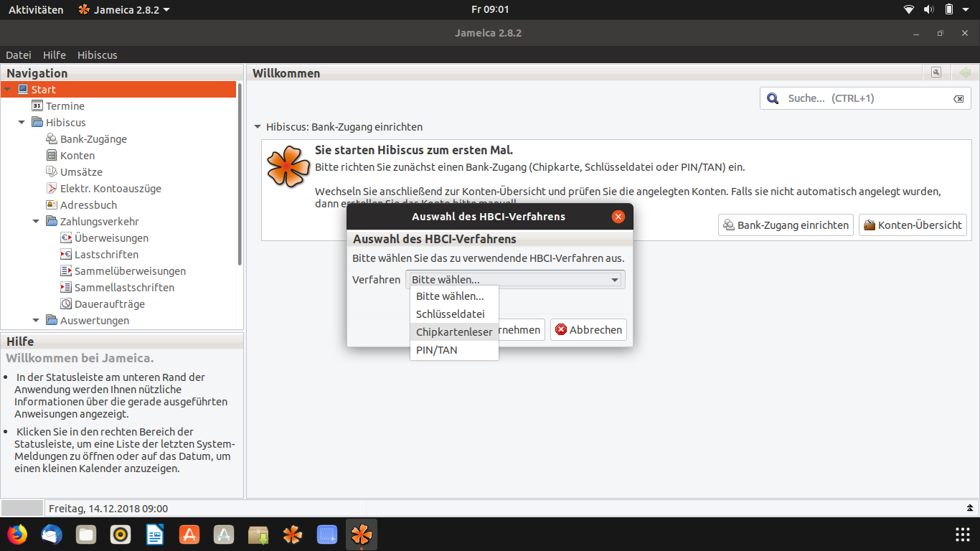Choose Schlüsseldatei from the dropdown list
Viewport: 980px width, 551px height.
point(454,314)
